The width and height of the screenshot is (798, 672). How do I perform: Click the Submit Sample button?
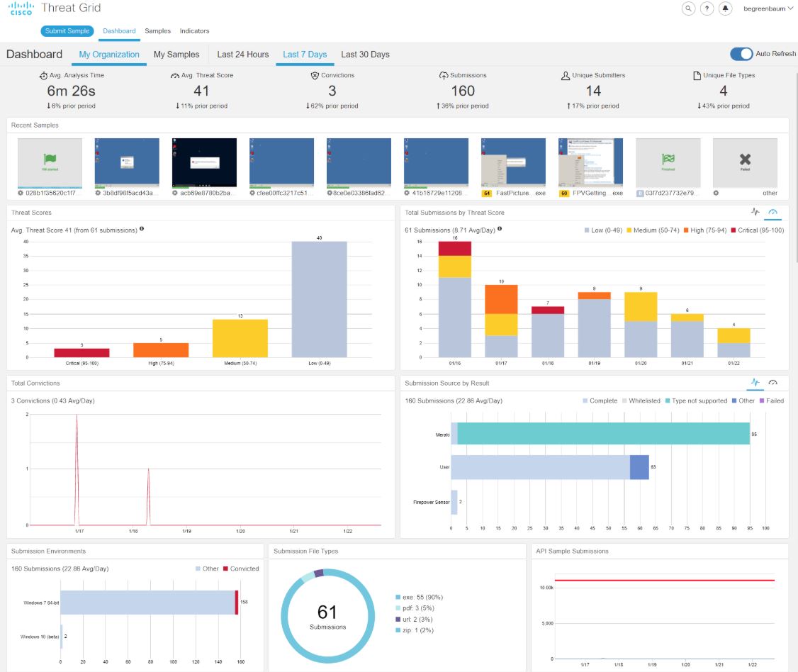[x=66, y=30]
